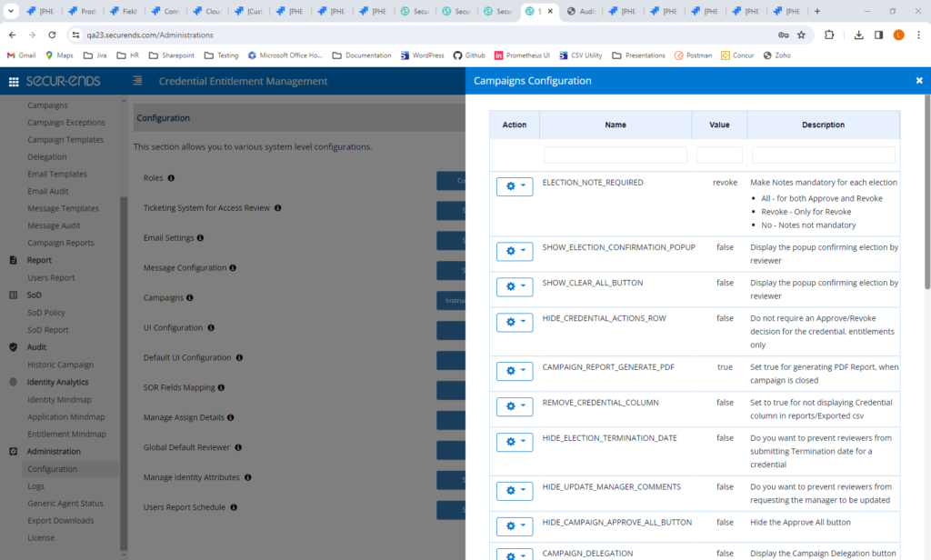
Task: Open Users Report in sidebar
Action: pyautogui.click(x=51, y=277)
